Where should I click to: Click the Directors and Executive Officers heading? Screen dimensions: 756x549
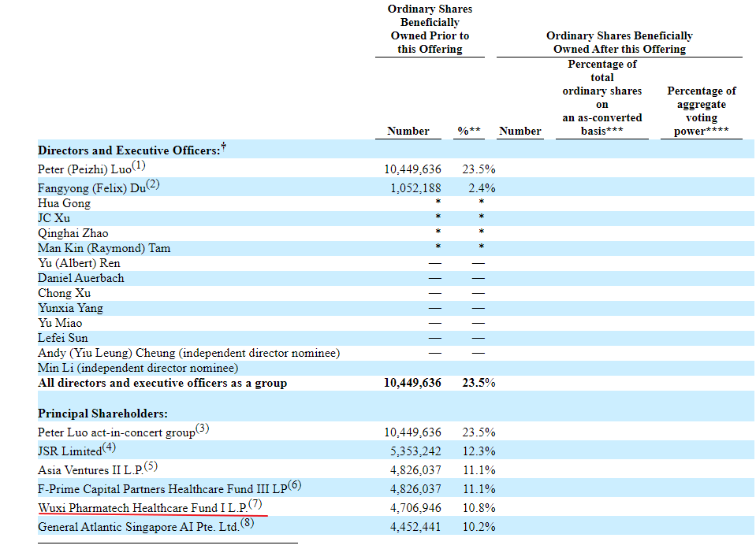[129, 150]
